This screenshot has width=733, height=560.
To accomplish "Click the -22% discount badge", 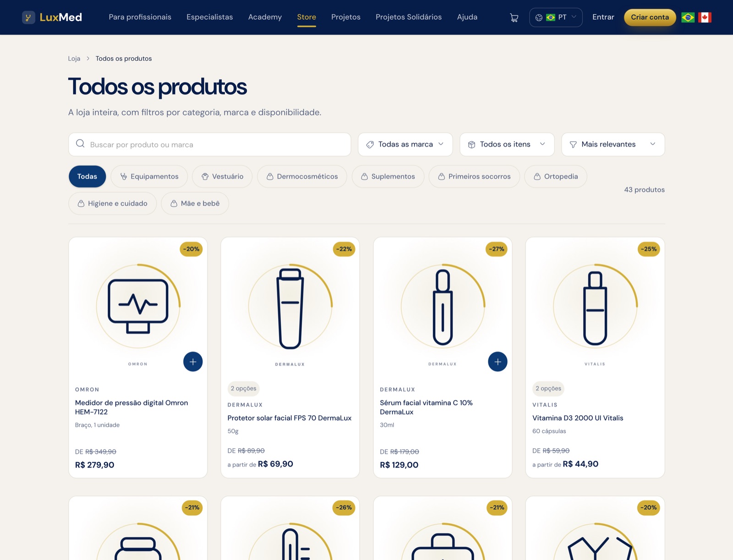I will click(x=344, y=249).
